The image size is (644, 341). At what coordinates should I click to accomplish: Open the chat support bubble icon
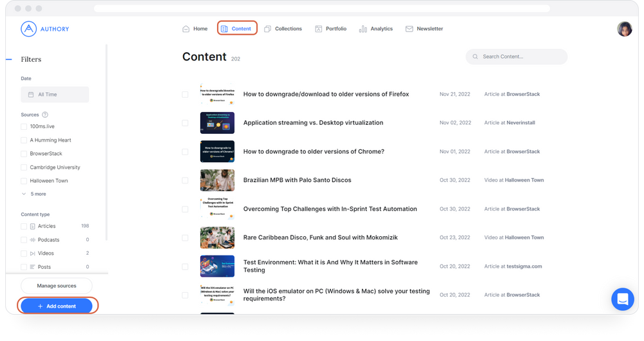[x=622, y=299]
